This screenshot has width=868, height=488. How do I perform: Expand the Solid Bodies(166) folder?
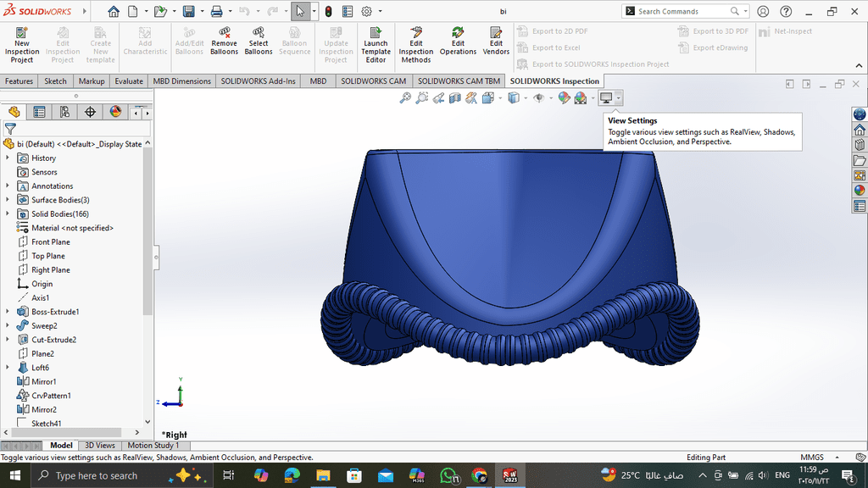click(8, 214)
